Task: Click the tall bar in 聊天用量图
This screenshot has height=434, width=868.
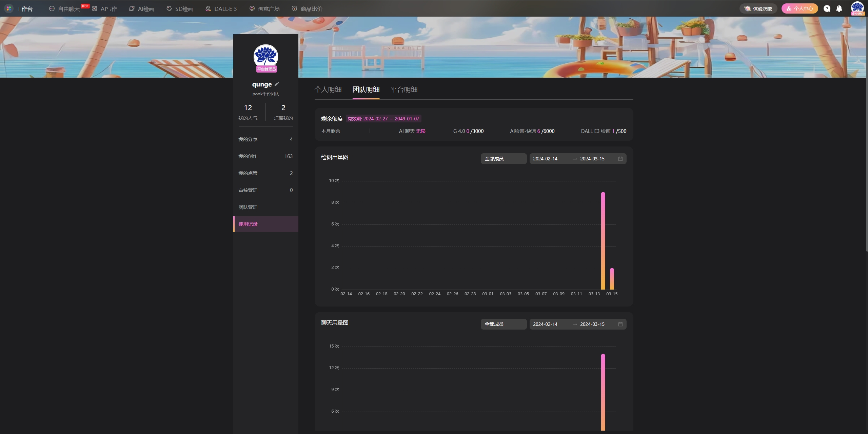Action: (x=603, y=392)
